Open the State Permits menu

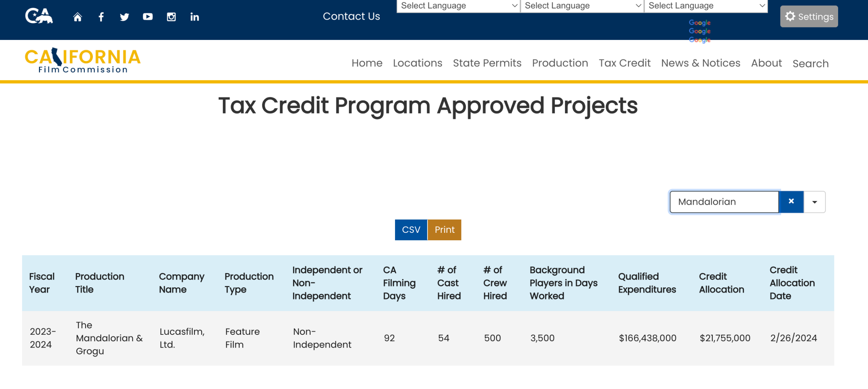click(x=487, y=63)
